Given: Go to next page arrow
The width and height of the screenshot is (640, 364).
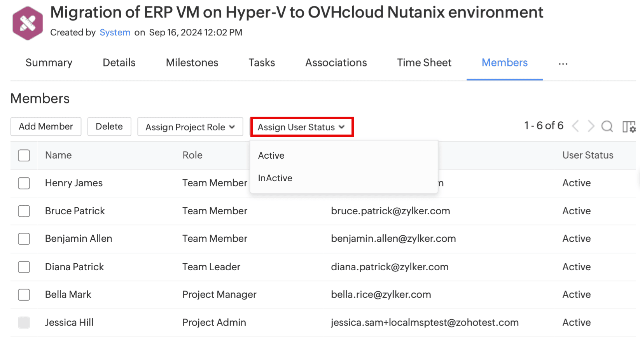Looking at the screenshot, I should pyautogui.click(x=591, y=126).
